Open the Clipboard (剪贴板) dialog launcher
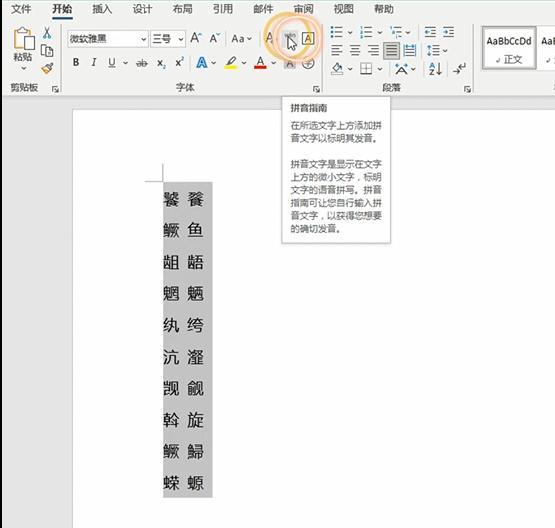Image resolution: width=555 pixels, height=528 pixels. 55,89
